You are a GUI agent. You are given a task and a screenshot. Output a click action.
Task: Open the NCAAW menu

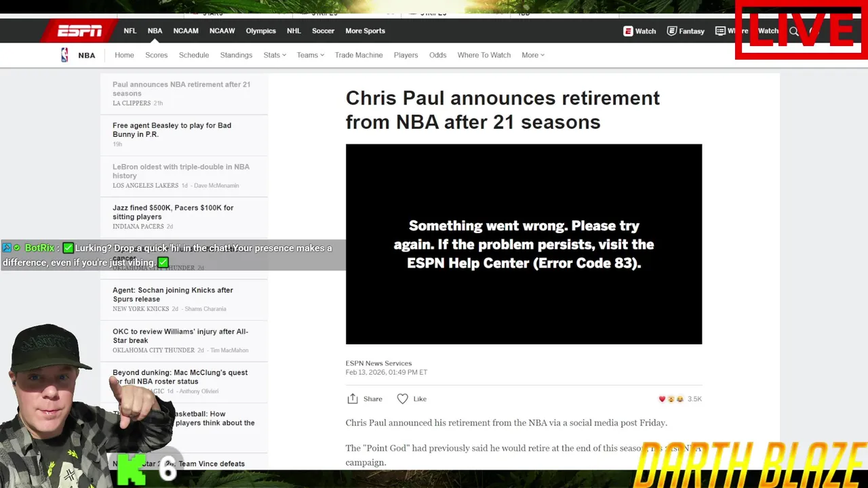coord(222,30)
